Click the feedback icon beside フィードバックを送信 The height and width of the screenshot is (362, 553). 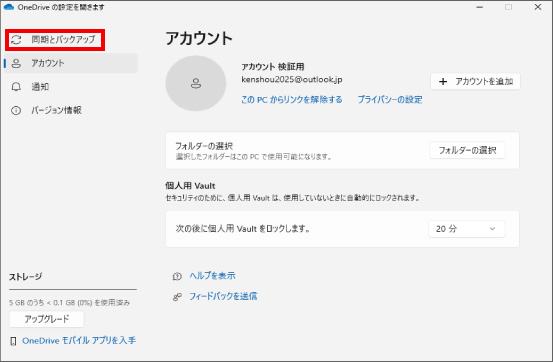coord(177,297)
